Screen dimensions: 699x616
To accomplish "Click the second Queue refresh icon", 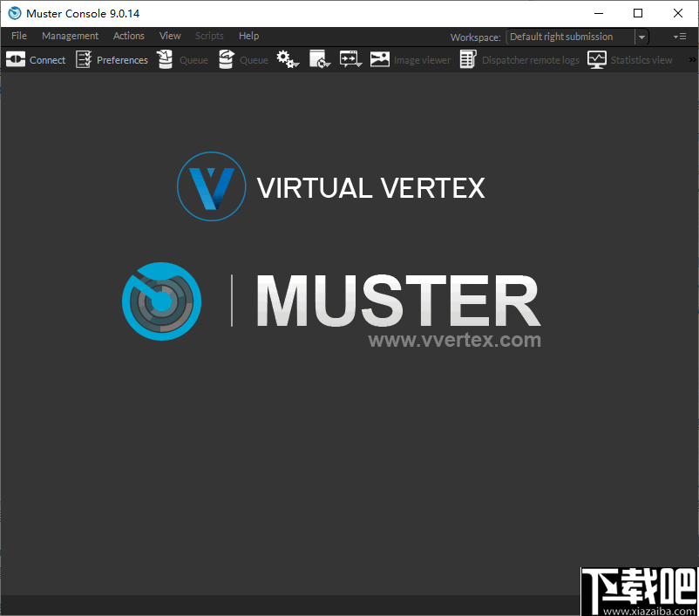I will (242, 59).
